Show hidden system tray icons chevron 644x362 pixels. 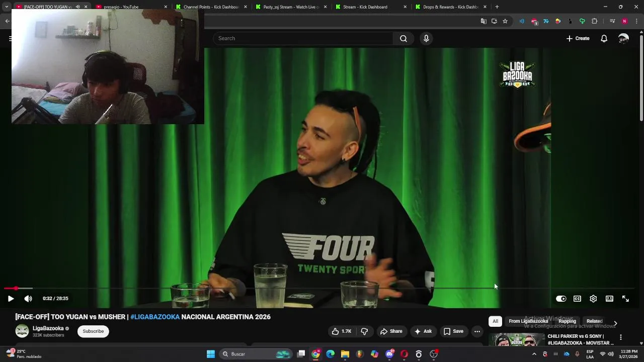[x=534, y=354]
